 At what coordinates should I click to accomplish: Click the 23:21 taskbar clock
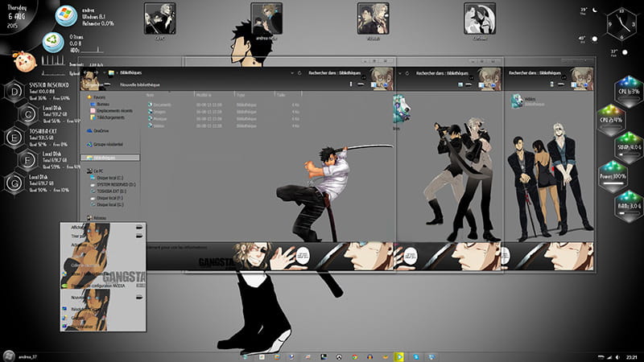(632, 357)
